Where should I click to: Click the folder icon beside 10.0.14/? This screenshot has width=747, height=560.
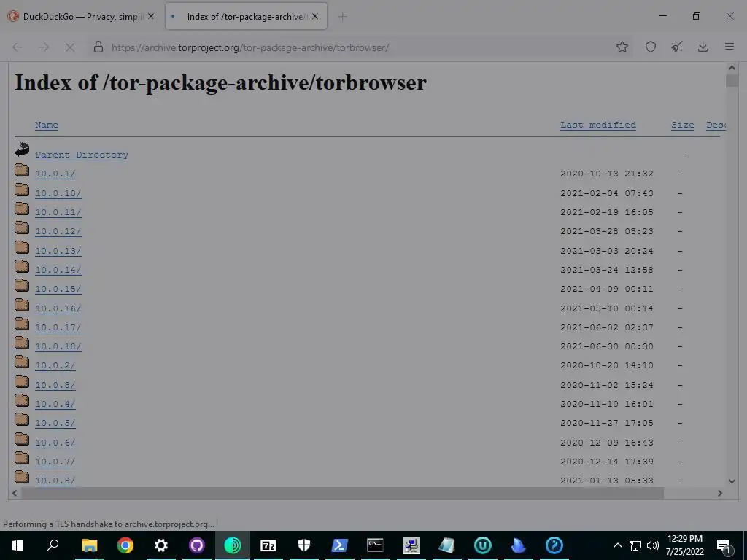(21, 265)
